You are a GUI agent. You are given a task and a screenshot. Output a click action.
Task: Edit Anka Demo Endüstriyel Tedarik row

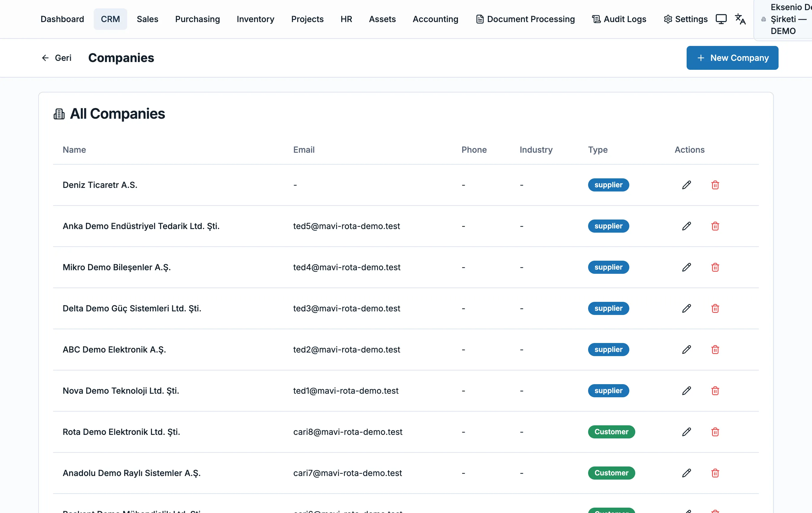(687, 226)
